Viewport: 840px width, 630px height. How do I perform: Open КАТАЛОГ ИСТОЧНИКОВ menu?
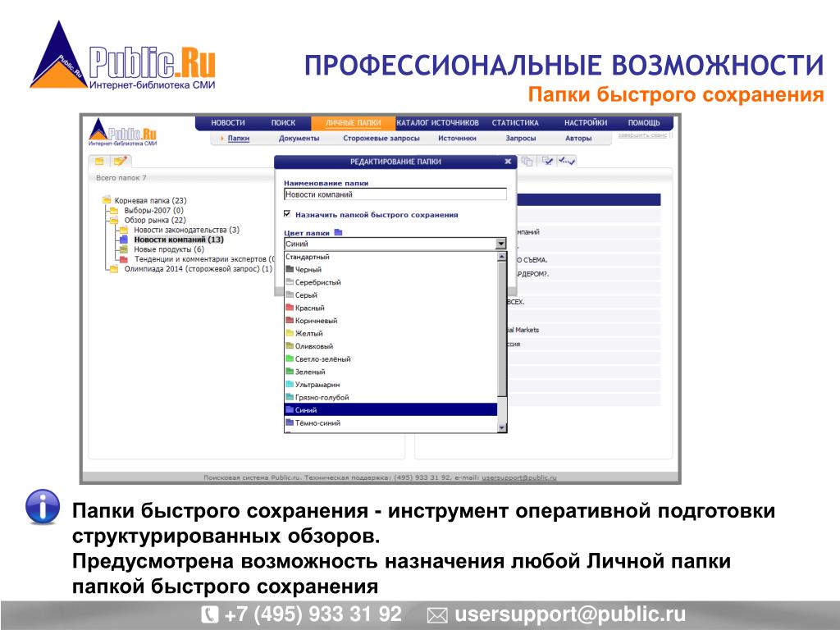pos(438,123)
